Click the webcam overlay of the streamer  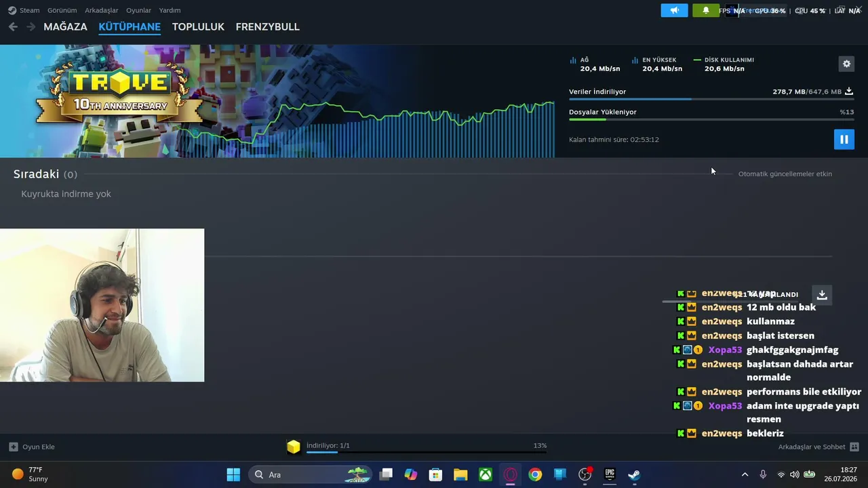(x=102, y=305)
